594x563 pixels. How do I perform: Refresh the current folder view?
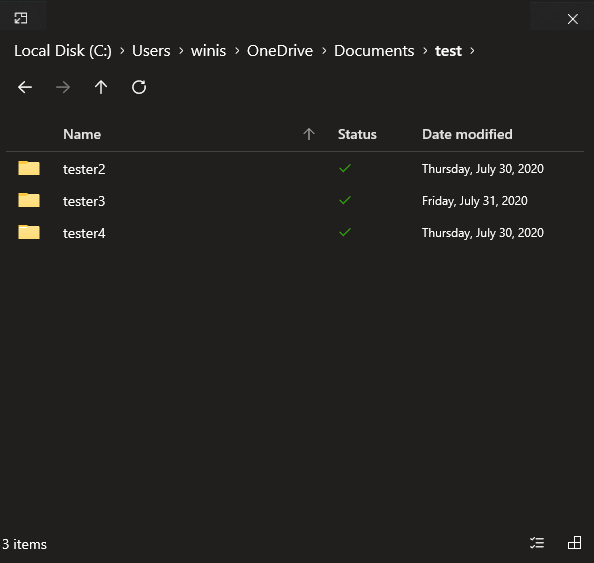(x=139, y=87)
